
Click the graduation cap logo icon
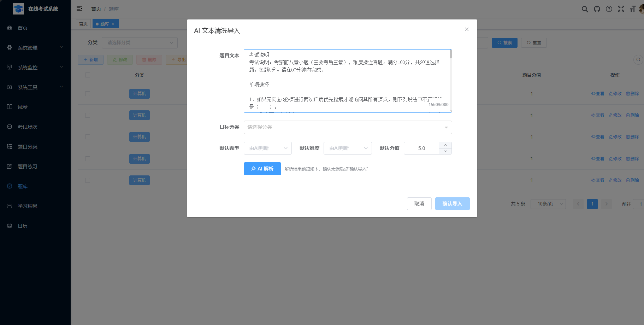pos(18,9)
